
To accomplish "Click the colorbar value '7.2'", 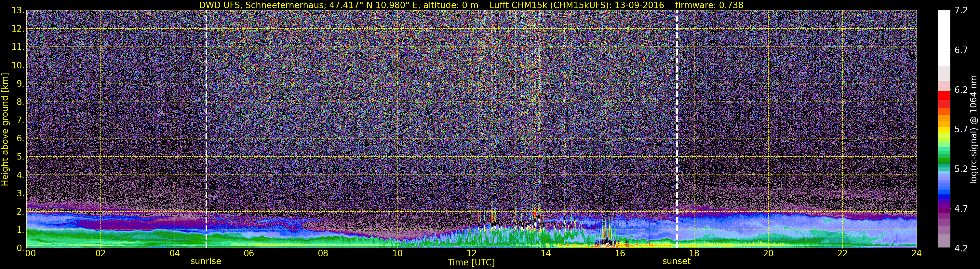I will [961, 11].
